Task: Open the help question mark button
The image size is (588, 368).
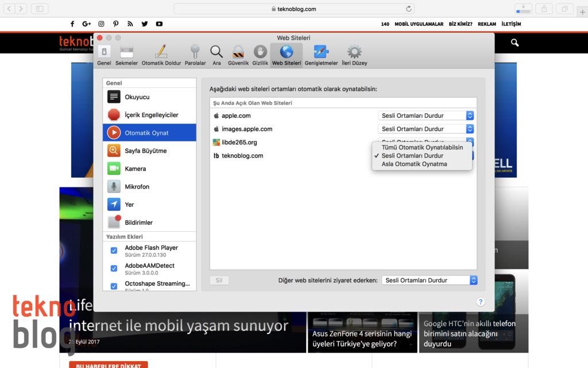Action: pos(481,302)
